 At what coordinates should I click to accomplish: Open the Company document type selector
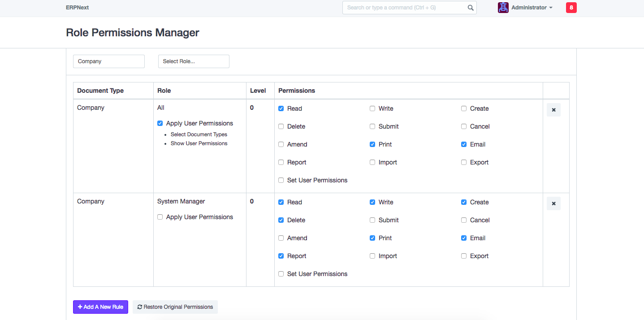(109, 61)
